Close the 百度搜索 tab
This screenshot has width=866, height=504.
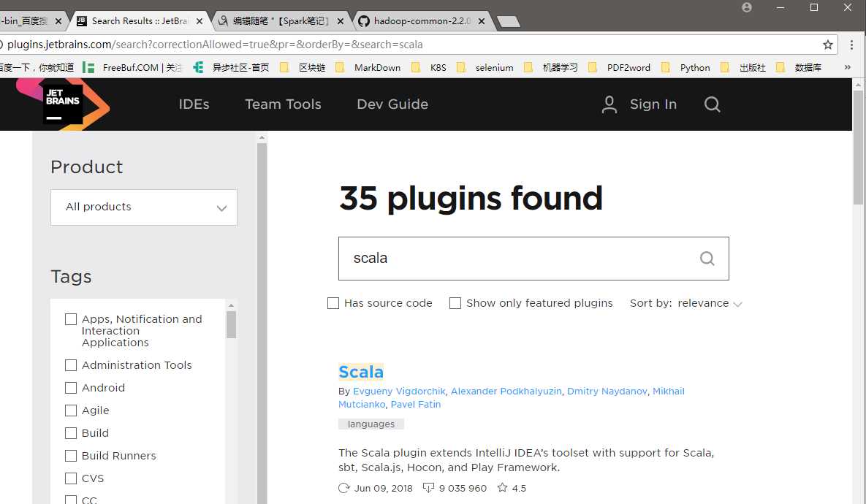pyautogui.click(x=58, y=21)
